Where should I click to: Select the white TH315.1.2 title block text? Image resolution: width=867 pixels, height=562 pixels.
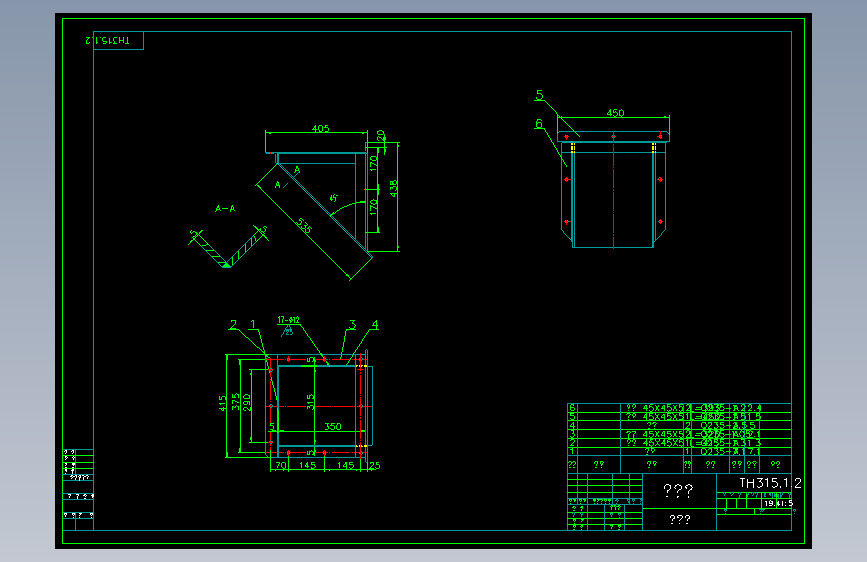point(770,483)
